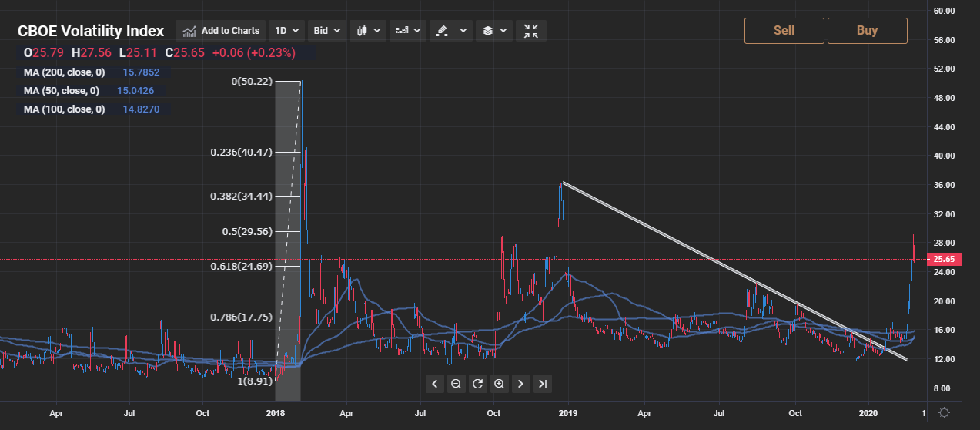Viewport: 980px width, 430px height.
Task: Select the 0.236(40.47) Fibonacci level label
Action: [x=242, y=153]
